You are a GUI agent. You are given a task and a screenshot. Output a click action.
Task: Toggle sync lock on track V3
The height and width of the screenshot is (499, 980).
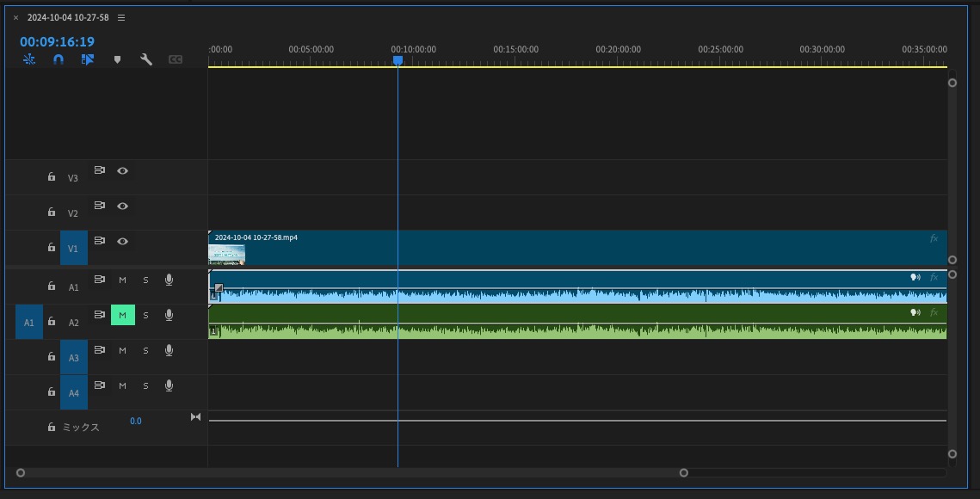(x=99, y=170)
